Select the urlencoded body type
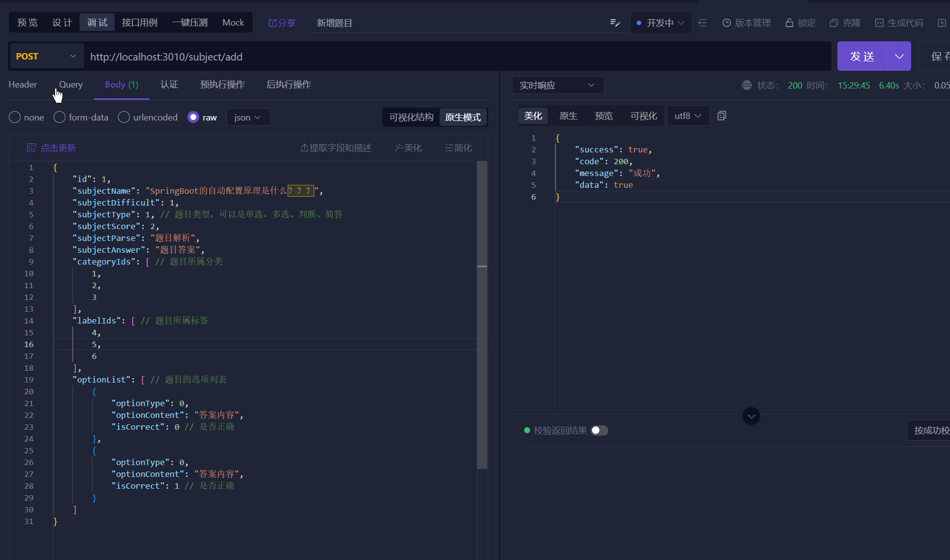This screenshot has height=560, width=950. click(148, 117)
